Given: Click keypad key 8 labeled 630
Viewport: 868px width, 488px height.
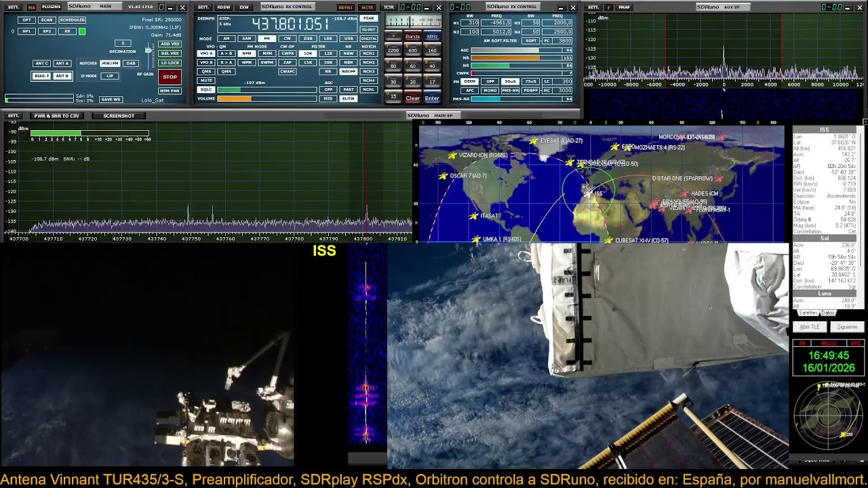Looking at the screenshot, I should point(412,50).
